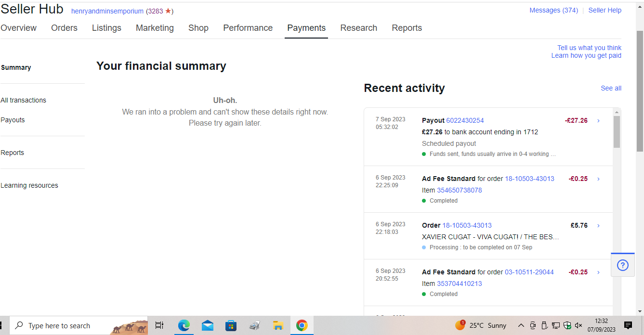The width and height of the screenshot is (644, 335).
Task: Click the Recent activity list scrollbar thumb
Action: click(x=617, y=132)
